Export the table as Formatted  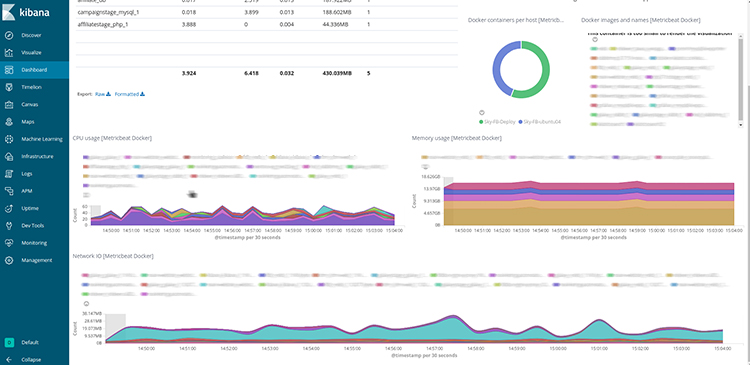coord(130,94)
